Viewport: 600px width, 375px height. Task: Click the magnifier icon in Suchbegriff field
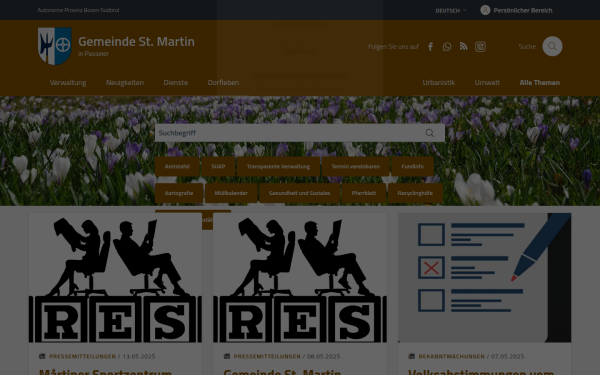(430, 133)
